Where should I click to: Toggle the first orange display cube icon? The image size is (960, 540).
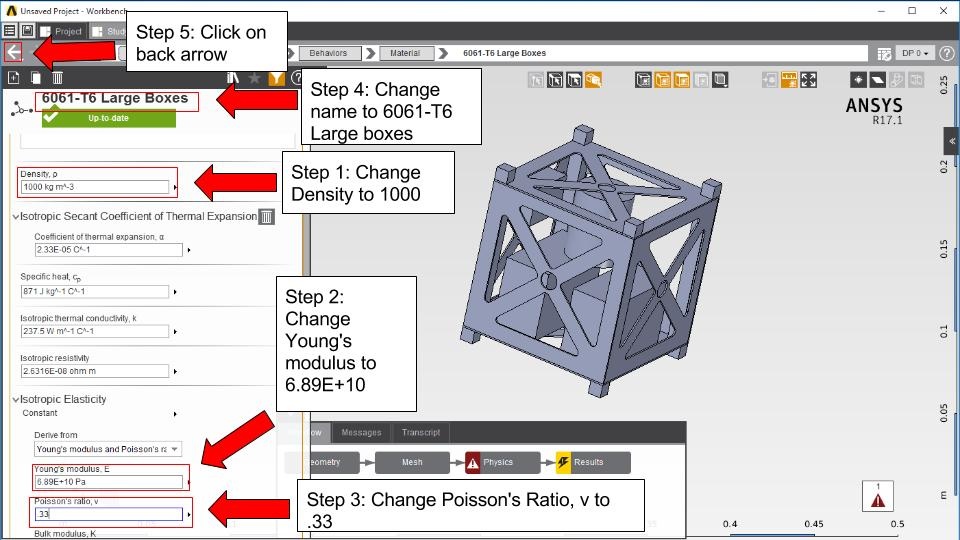662,80
